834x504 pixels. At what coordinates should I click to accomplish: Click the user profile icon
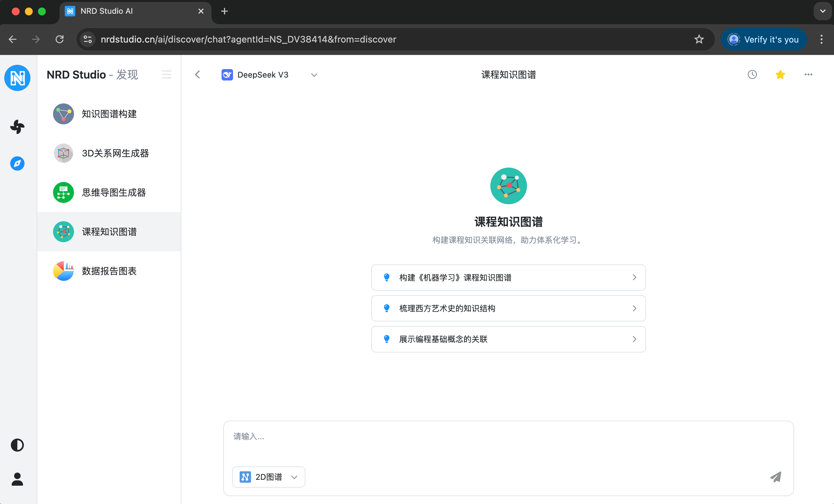point(17,479)
